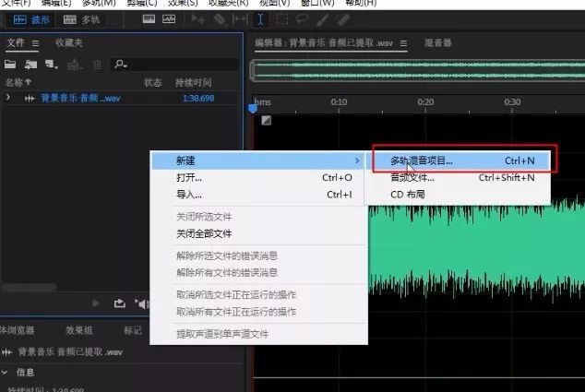Select the Marquee Selection tool
This screenshot has height=392, width=585.
coord(281,19)
